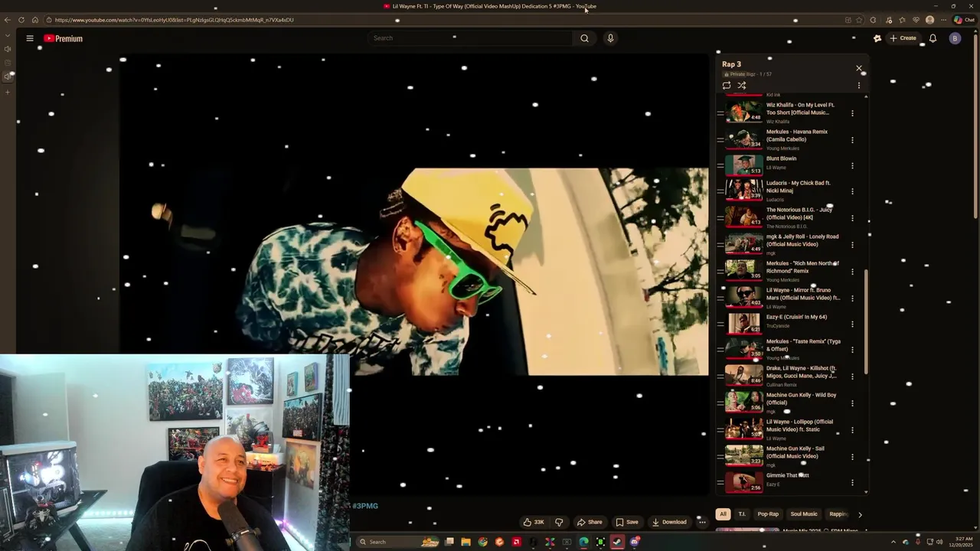Like the video with 33K likes
The image size is (980, 551).
point(534,522)
